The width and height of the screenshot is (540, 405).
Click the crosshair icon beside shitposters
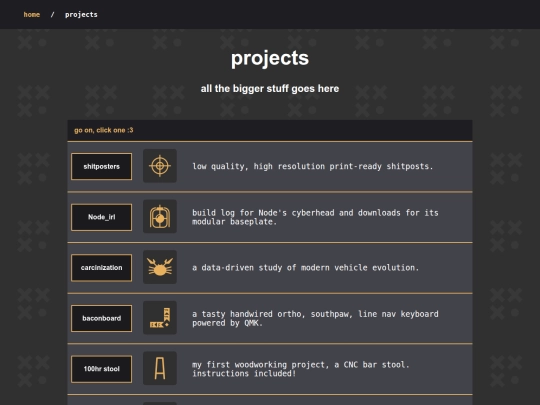160,166
